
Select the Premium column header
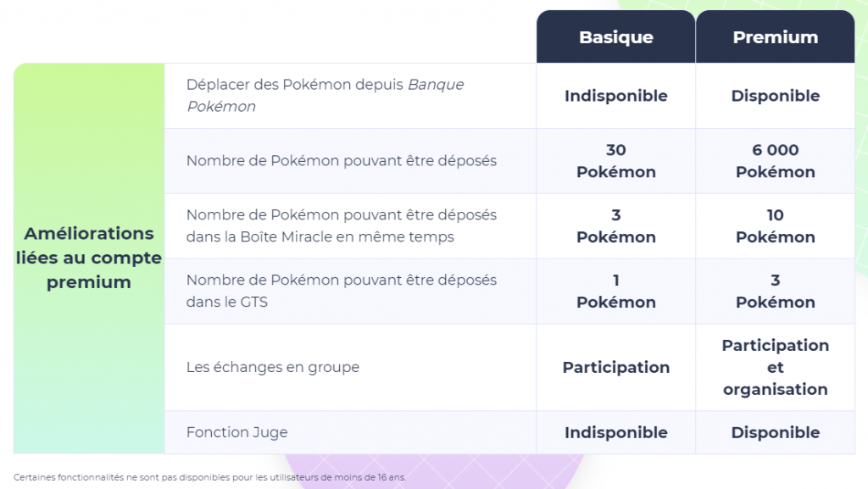pos(775,36)
